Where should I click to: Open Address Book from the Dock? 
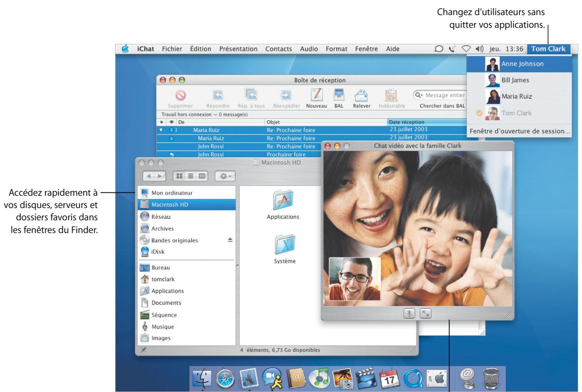point(297,378)
